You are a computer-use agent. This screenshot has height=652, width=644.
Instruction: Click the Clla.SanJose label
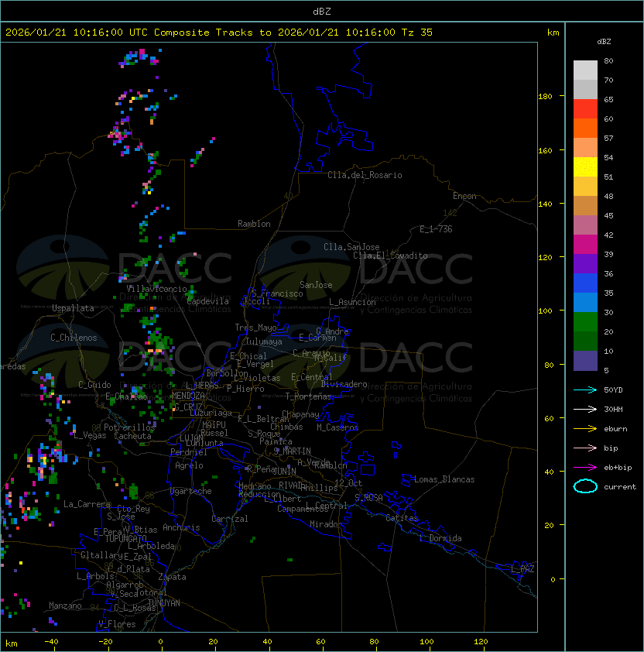click(x=351, y=247)
